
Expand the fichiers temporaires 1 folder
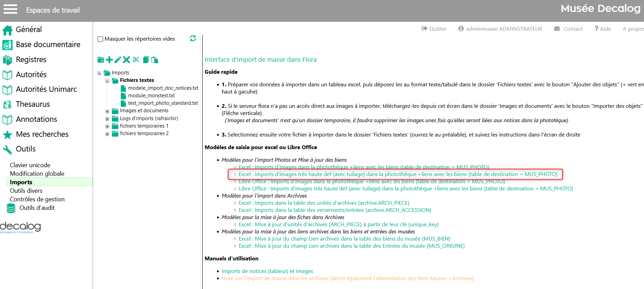[x=107, y=126]
